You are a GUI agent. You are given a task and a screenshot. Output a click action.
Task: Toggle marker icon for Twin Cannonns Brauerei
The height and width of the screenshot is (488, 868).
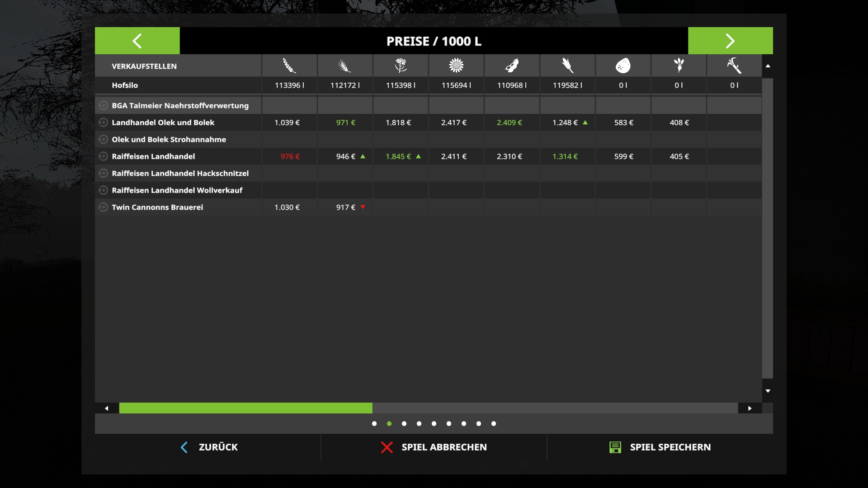pyautogui.click(x=103, y=207)
